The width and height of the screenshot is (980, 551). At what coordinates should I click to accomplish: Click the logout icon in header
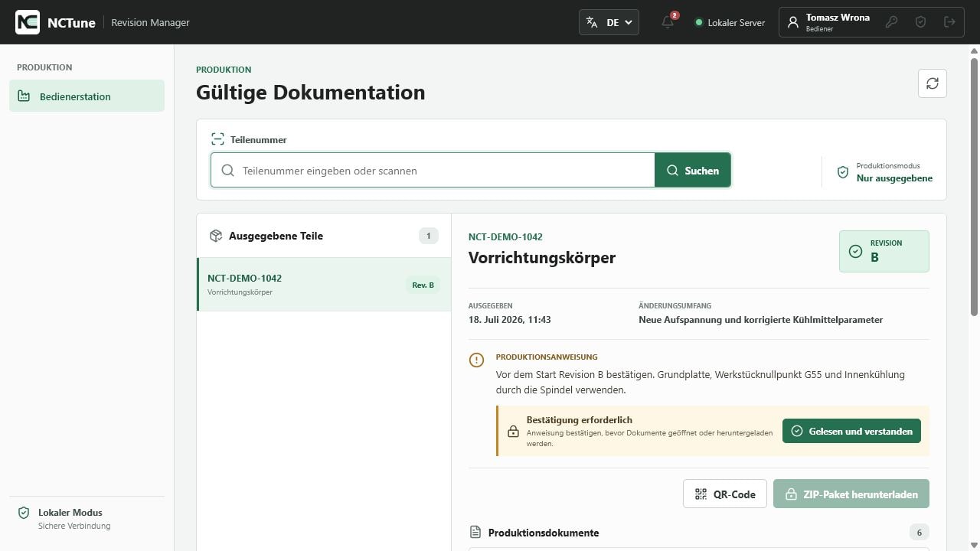(x=949, y=22)
